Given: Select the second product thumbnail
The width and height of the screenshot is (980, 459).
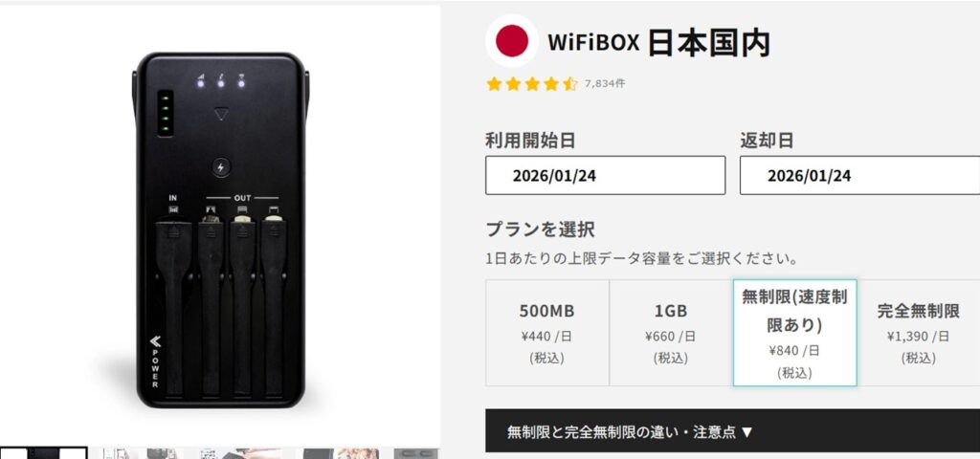Looking at the screenshot, I should coord(144,453).
